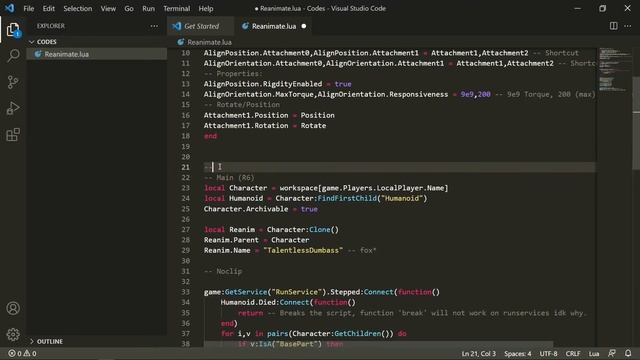Change line endings via CRLF
Image resolution: width=640 pixels, height=360 pixels.
coord(573,353)
